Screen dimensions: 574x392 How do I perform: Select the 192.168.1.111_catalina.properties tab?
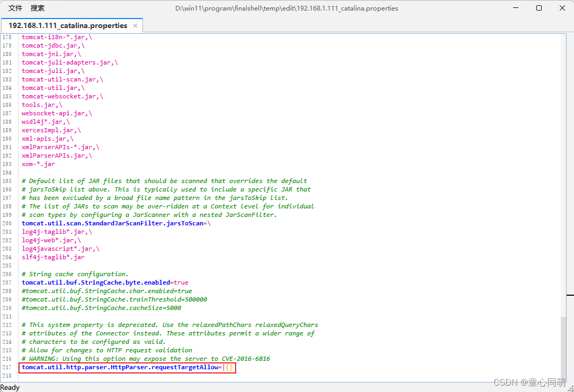pyautogui.click(x=69, y=25)
